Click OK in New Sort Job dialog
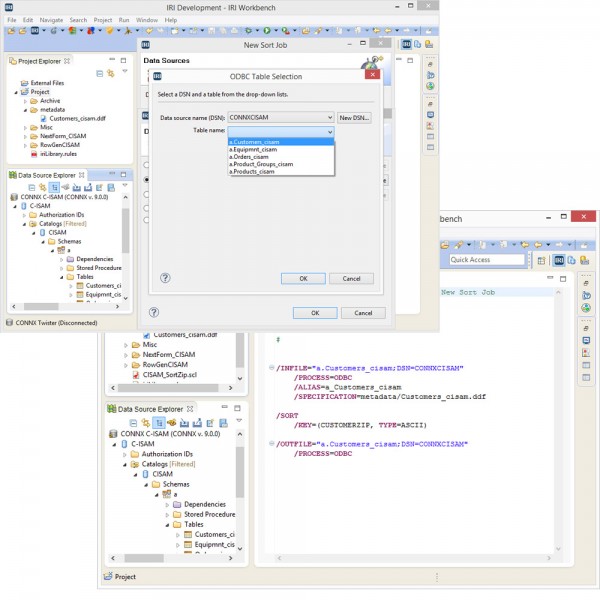 pos(315,313)
